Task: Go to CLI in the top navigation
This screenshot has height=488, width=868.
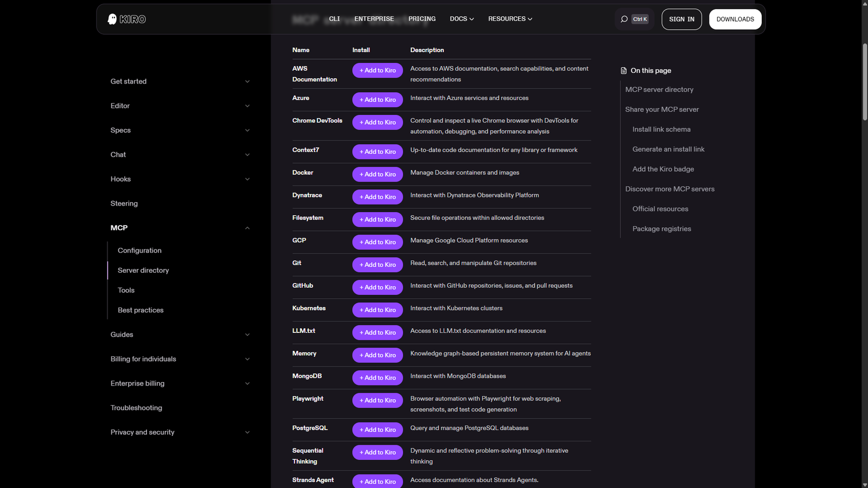Action: tap(334, 19)
